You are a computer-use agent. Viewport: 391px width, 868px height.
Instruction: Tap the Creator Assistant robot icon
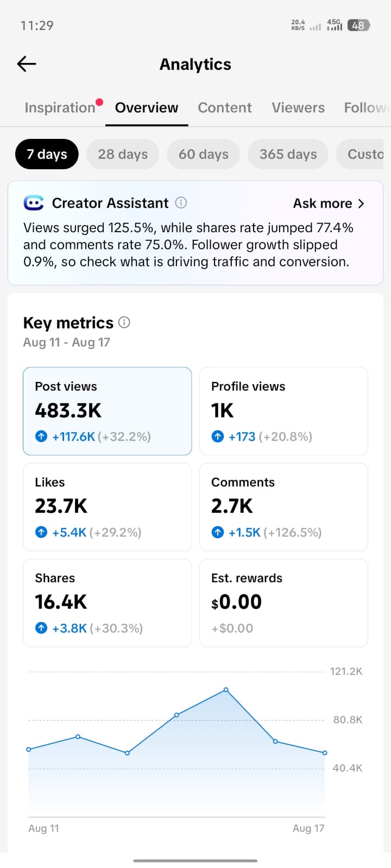tap(34, 203)
